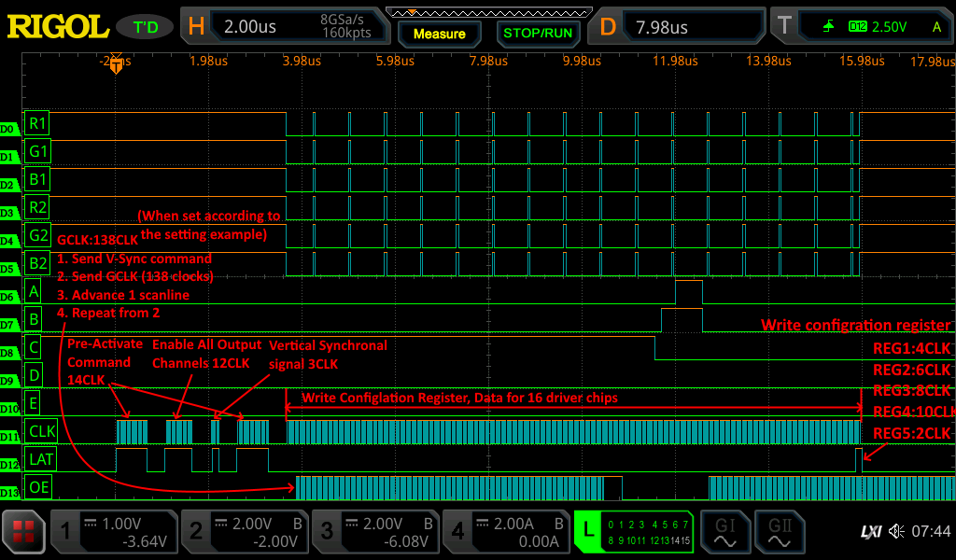This screenshot has height=560, width=956.
Task: Click the D9 digital channel tag
Action: (x=8, y=382)
